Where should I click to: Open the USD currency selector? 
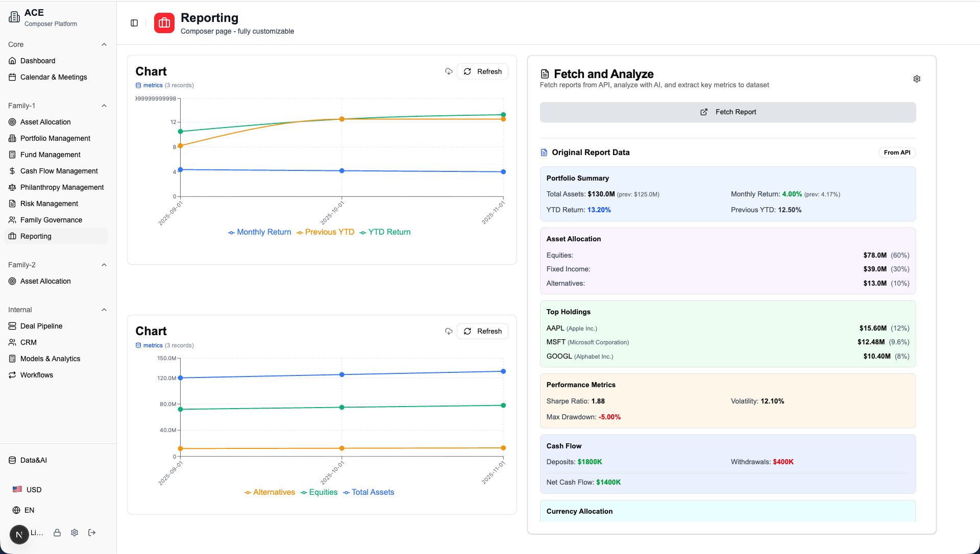[x=28, y=490]
